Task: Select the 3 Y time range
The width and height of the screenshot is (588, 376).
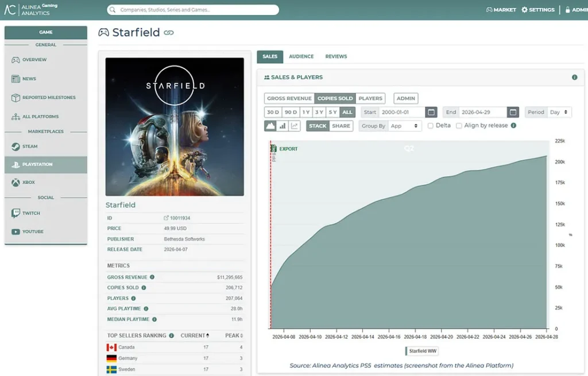Action: point(319,112)
